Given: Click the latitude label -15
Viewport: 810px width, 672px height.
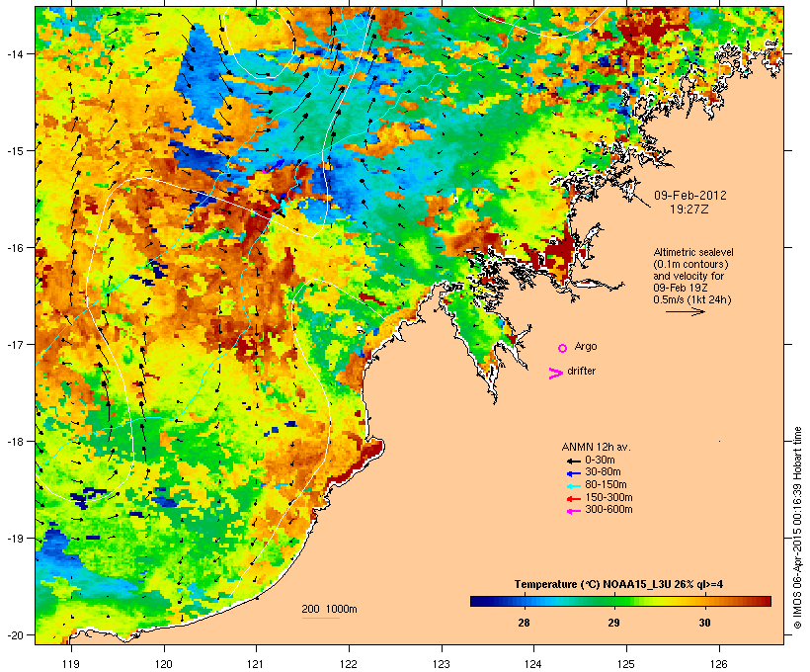Looking at the screenshot, I should click(x=14, y=151).
